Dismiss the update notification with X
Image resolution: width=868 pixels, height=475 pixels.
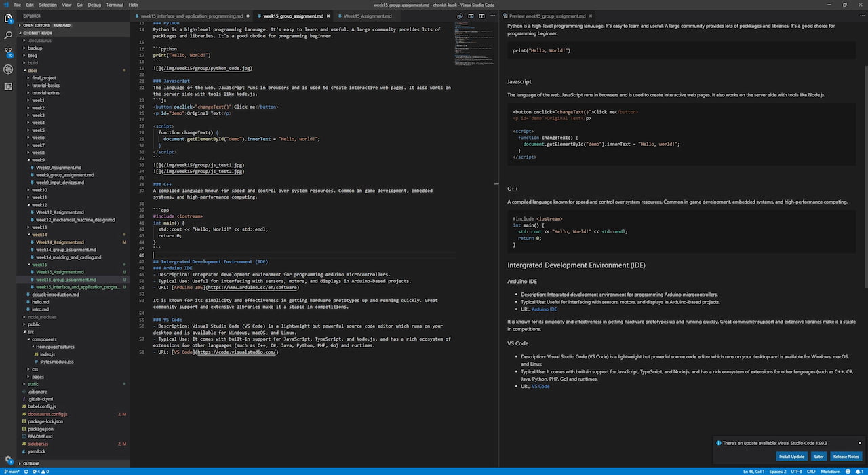click(x=859, y=442)
